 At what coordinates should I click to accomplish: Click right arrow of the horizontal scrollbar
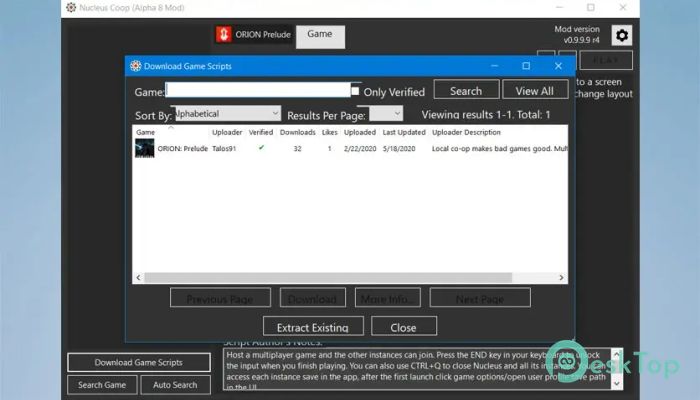click(561, 277)
